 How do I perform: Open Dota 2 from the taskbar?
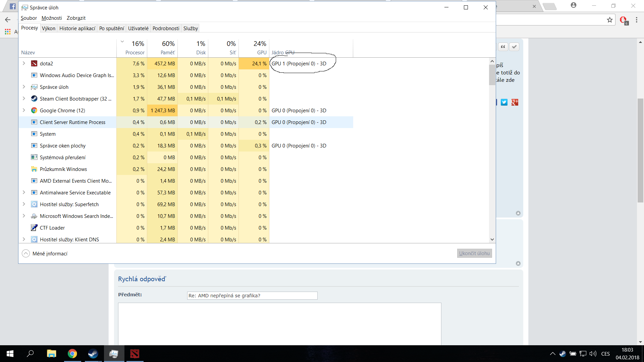(135, 354)
